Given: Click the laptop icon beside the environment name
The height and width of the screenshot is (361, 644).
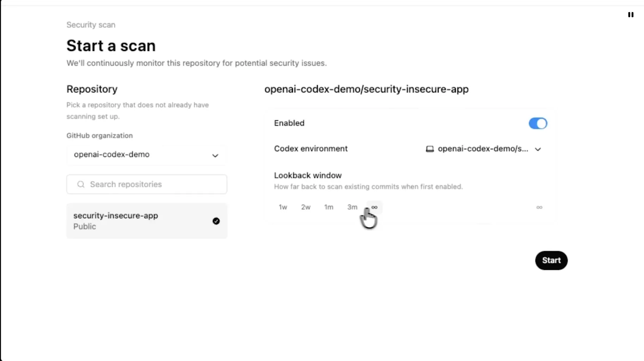Looking at the screenshot, I should tap(429, 148).
